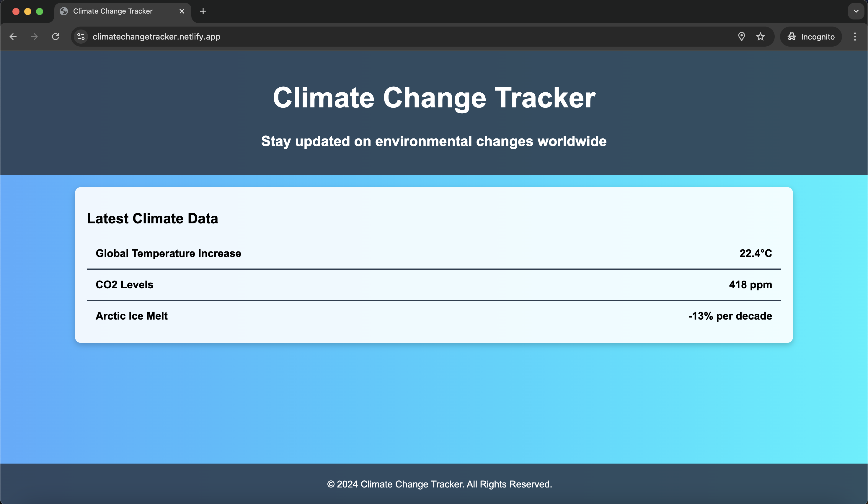
Task: Click the location icon in the address bar
Action: tap(742, 37)
